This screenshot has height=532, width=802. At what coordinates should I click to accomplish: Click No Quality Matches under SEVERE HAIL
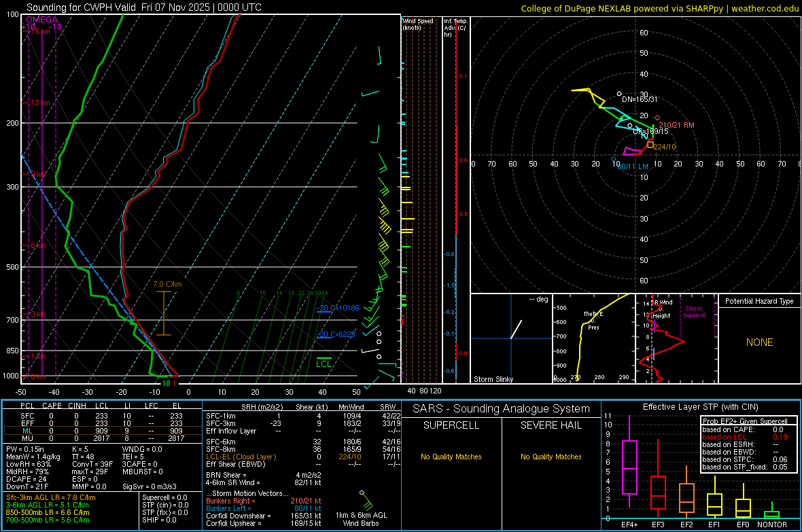point(551,457)
